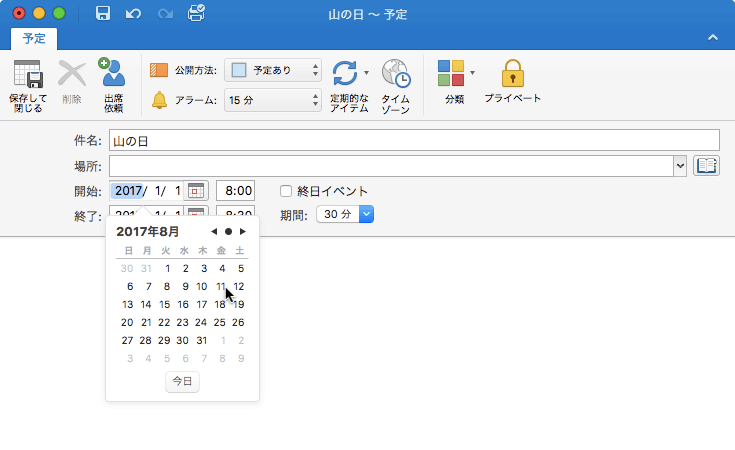This screenshot has width=735, height=450.
Task: Select August 13 in the calendar
Action: coord(128,305)
